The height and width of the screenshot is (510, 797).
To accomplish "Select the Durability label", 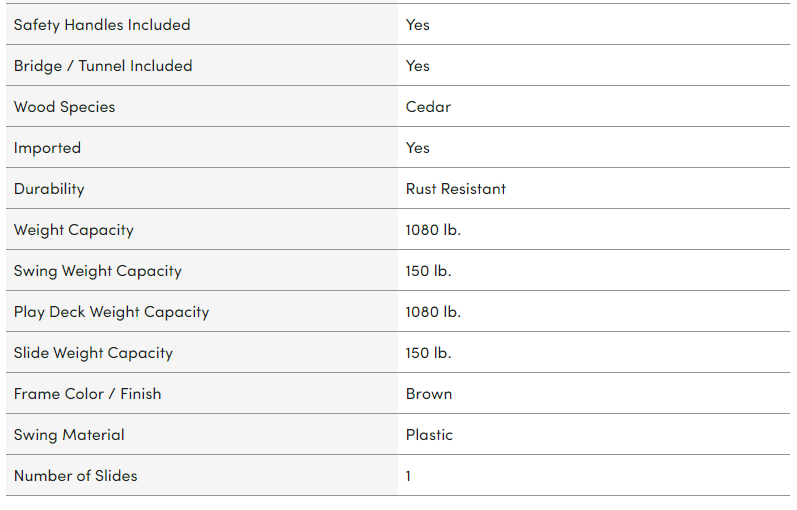I will [49, 188].
